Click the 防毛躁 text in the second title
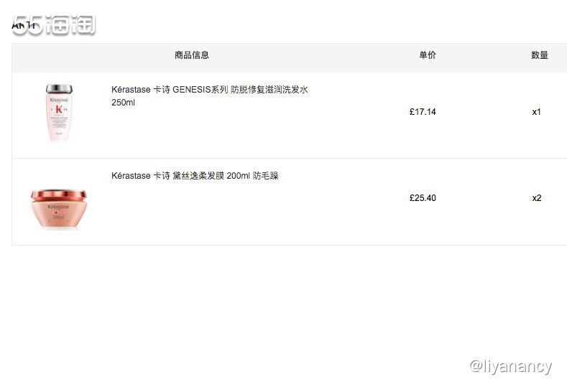Image resolution: width=567 pixels, height=392 pixels. coord(265,176)
